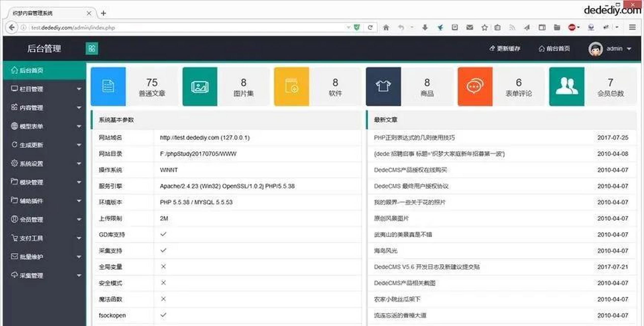This screenshot has height=326, width=644.
Task: Click the GD库支持 checkmark indicator
Action: (163, 234)
